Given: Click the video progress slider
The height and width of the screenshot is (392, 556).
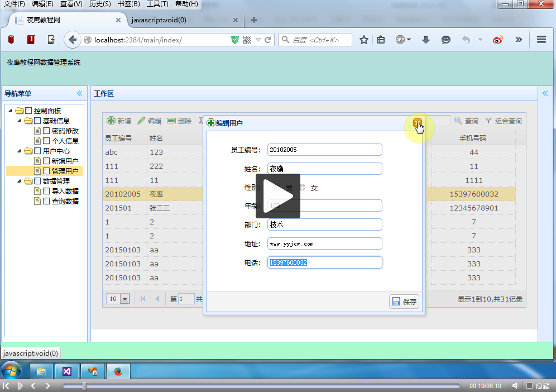Looking at the screenshot, I should tap(260, 386).
